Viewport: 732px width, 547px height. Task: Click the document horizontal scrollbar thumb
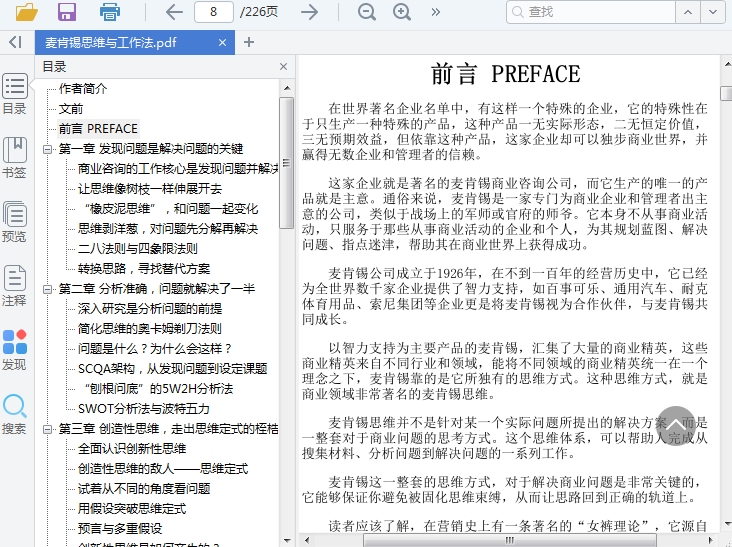pos(510,540)
